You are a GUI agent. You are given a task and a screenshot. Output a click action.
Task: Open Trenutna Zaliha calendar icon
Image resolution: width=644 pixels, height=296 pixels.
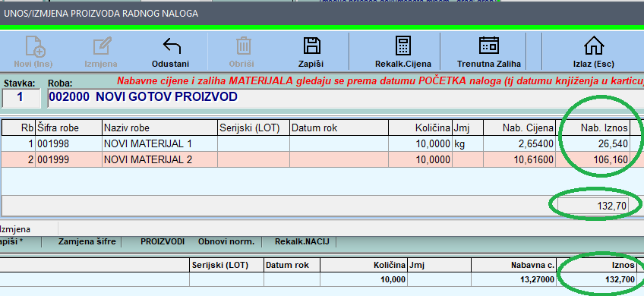[x=489, y=46]
